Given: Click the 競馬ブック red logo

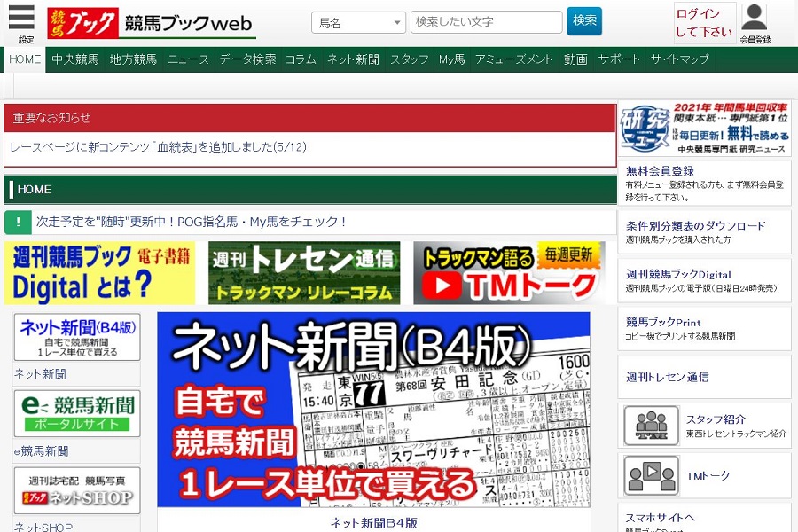Looking at the screenshot, I should point(83,23).
